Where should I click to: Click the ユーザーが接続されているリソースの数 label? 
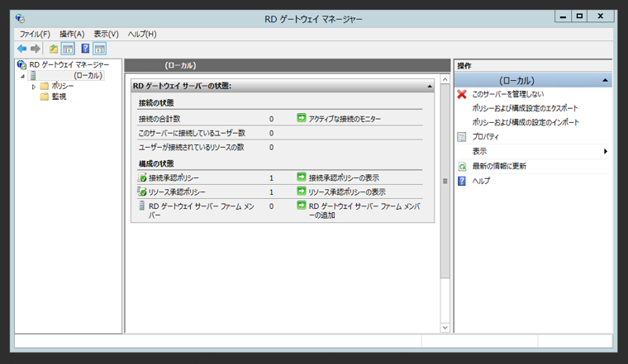pos(191,148)
